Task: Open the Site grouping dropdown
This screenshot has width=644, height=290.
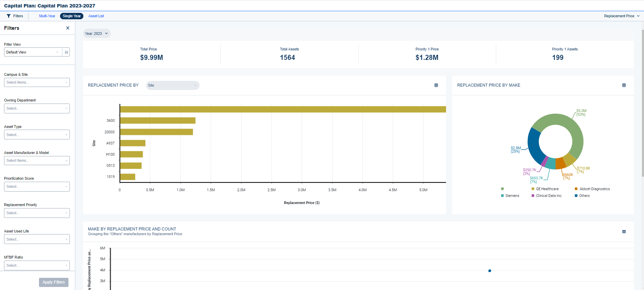Action: click(173, 85)
